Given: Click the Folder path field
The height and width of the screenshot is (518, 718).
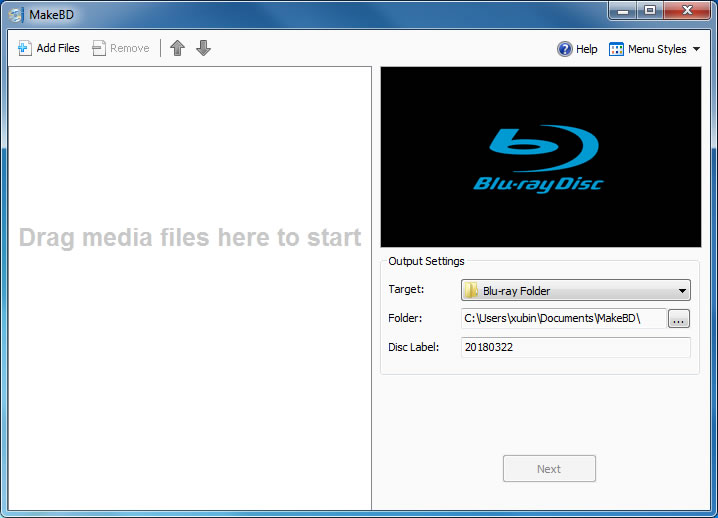Looking at the screenshot, I should tap(564, 318).
